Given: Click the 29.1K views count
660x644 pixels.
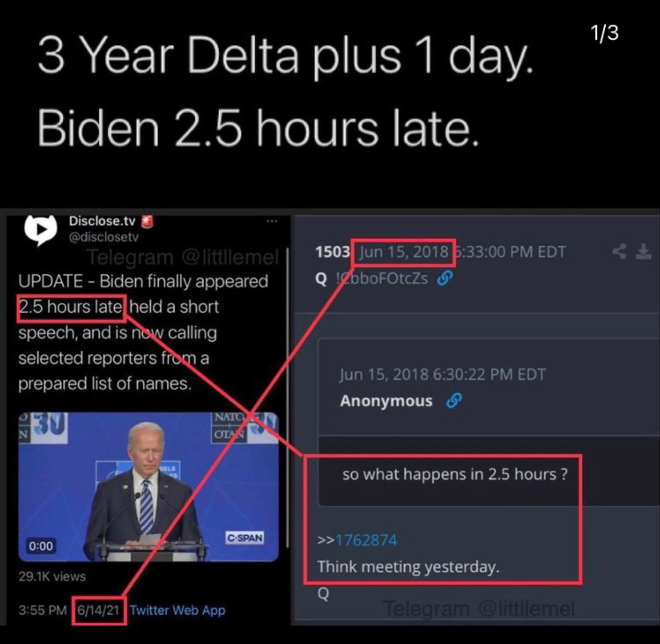Looking at the screenshot, I should [52, 576].
